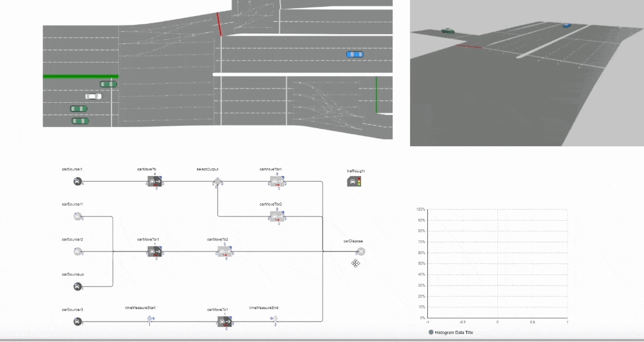
Task: Click the carSourcer3 source block icon
Action: coord(77,322)
